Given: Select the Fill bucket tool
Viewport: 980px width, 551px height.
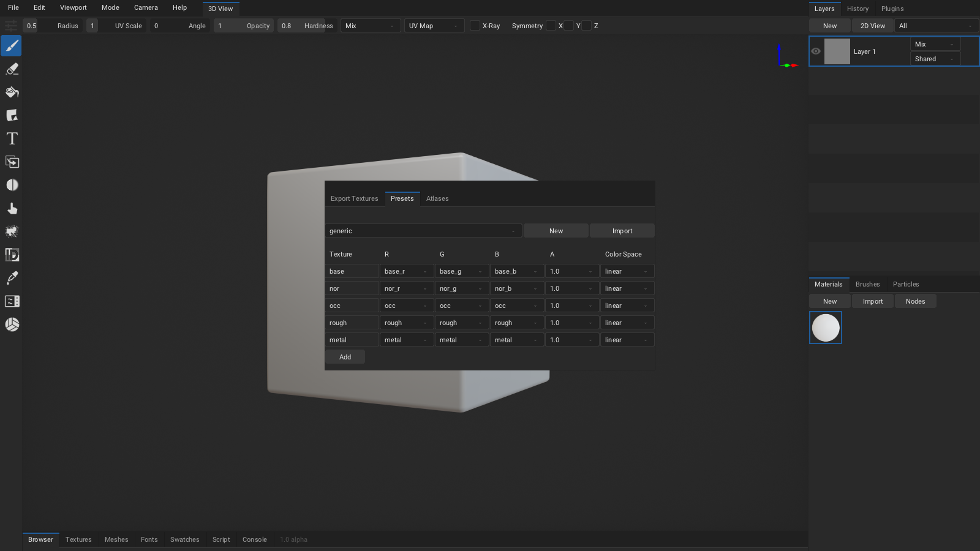Looking at the screenshot, I should click(12, 92).
